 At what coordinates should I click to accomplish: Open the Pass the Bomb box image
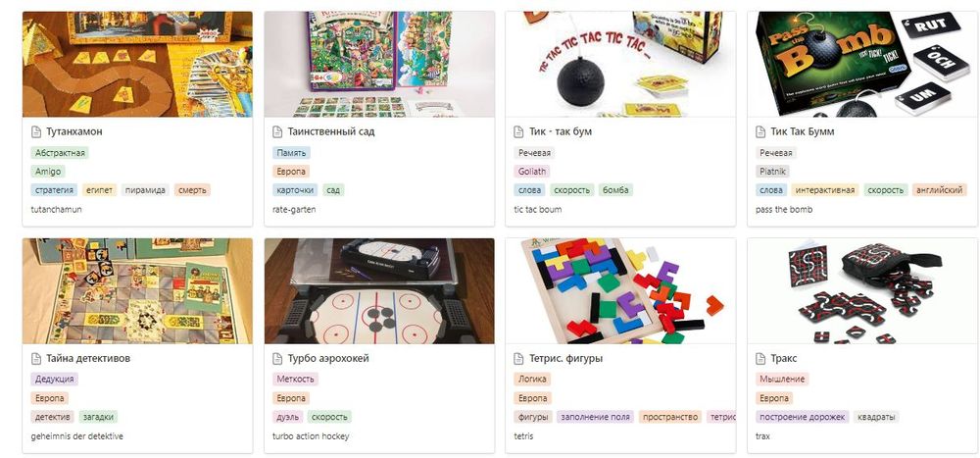tap(862, 65)
